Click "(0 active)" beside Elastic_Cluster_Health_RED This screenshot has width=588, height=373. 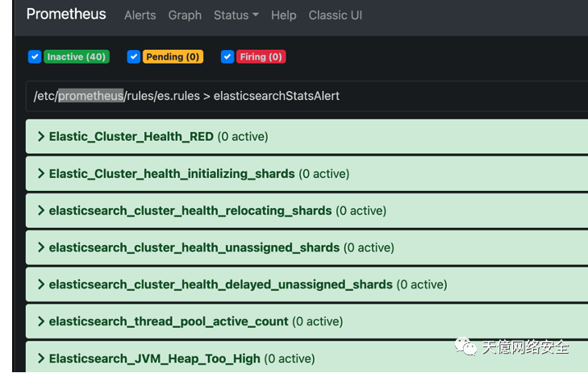(243, 137)
